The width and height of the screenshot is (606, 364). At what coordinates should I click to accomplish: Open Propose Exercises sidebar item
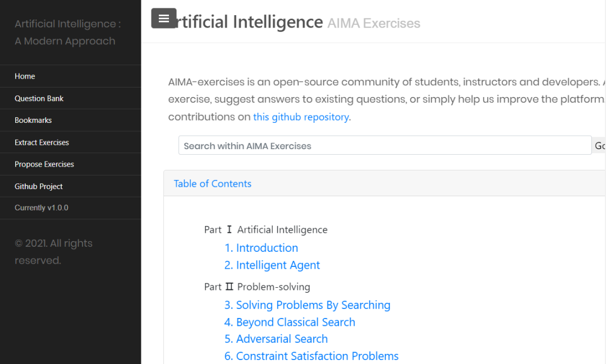pos(44,164)
